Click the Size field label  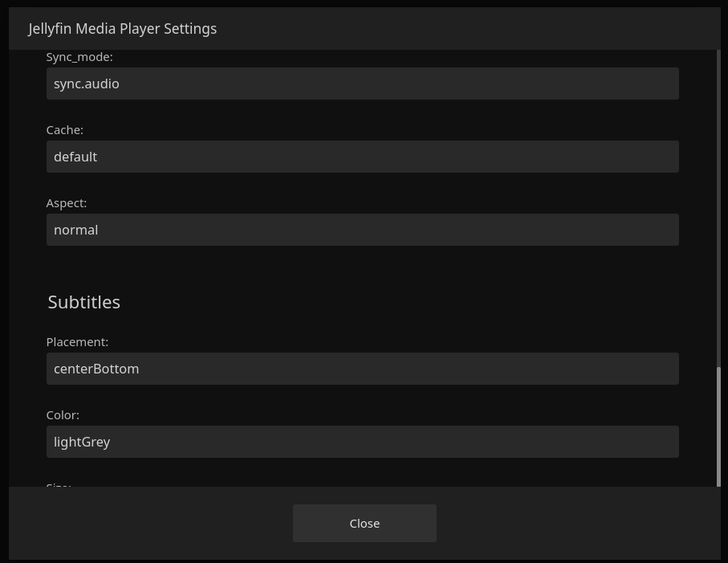58,488
